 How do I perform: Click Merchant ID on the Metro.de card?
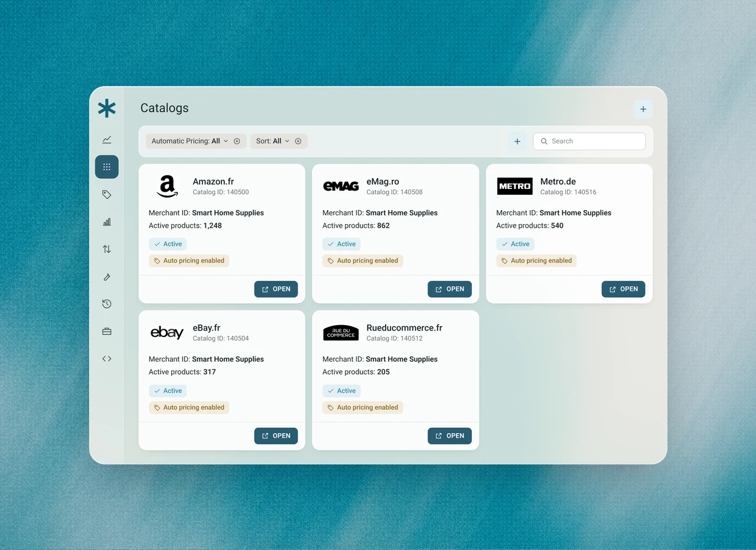(553, 213)
